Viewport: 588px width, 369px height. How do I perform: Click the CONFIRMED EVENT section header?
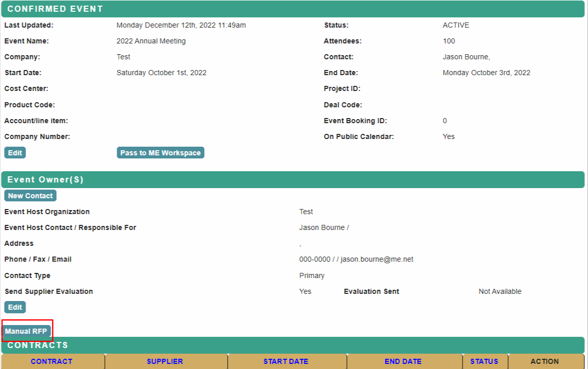click(55, 9)
